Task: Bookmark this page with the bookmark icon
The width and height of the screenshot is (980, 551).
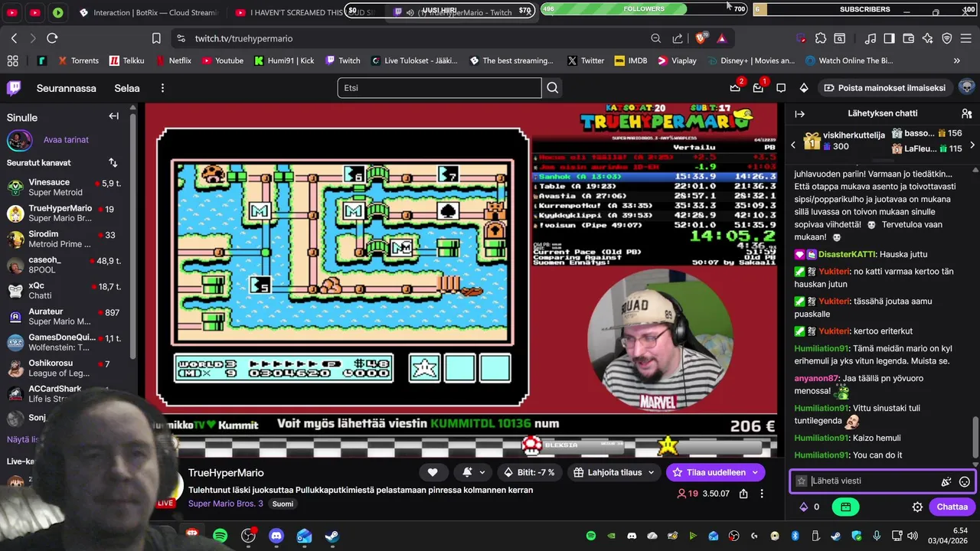Action: [x=156, y=38]
